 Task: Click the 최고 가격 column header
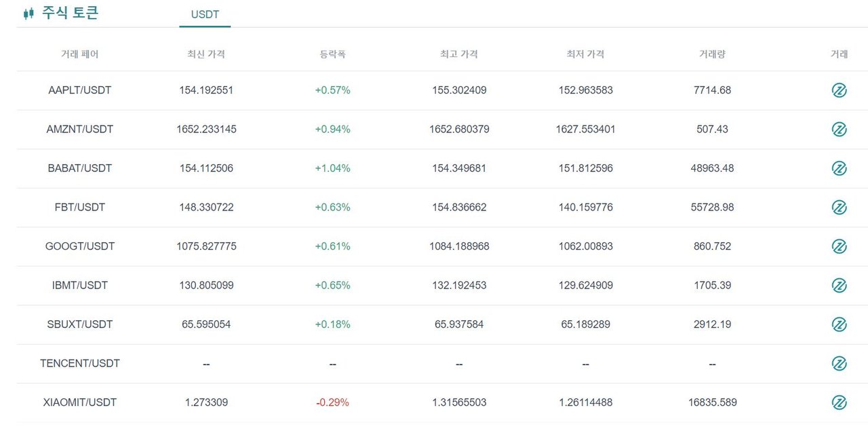[459, 54]
